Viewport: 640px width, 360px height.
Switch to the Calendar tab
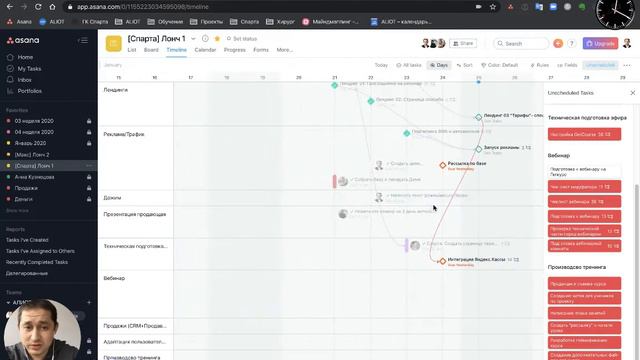tap(205, 50)
